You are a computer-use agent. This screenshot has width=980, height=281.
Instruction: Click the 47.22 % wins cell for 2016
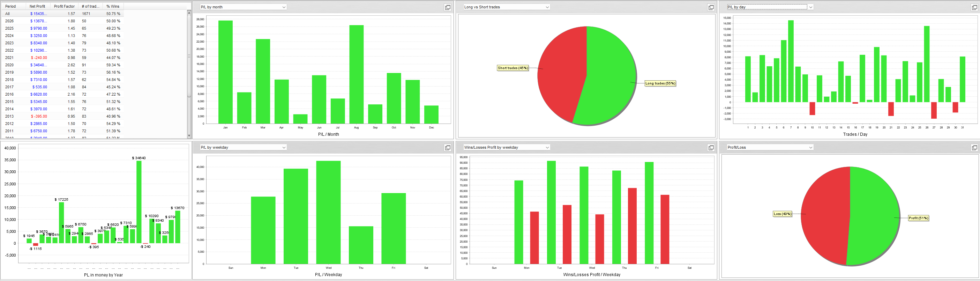tap(113, 95)
